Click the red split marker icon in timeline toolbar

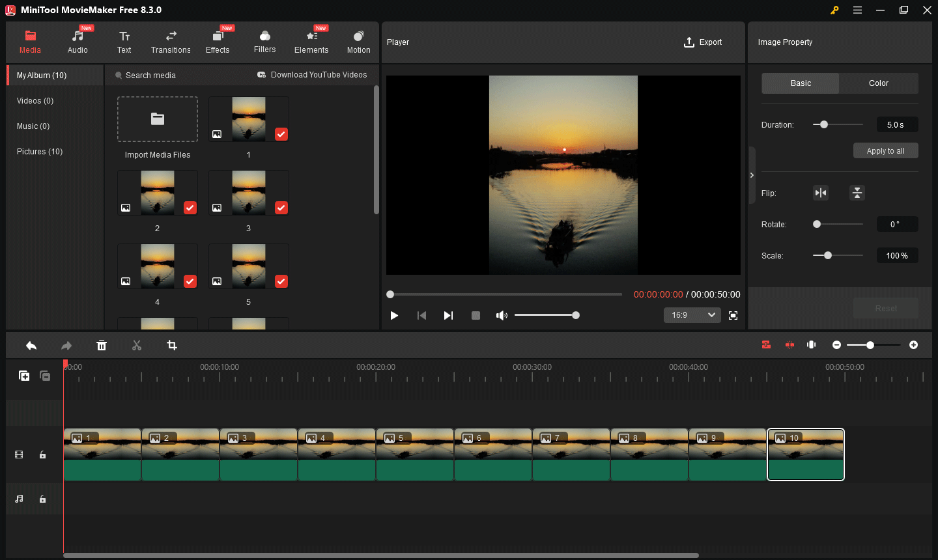(x=789, y=345)
